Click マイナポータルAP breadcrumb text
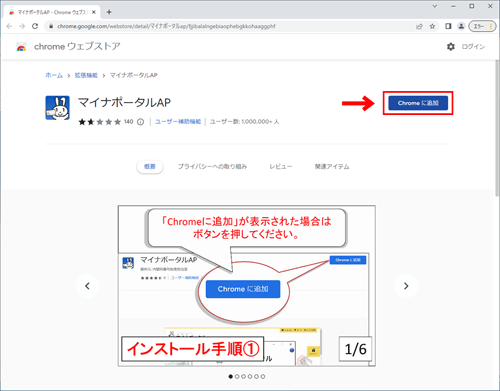This screenshot has height=391, width=500. tap(134, 75)
